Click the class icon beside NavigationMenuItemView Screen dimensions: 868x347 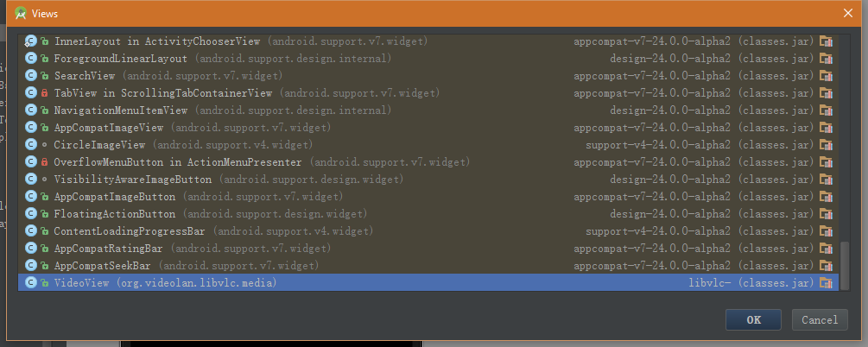click(x=31, y=110)
